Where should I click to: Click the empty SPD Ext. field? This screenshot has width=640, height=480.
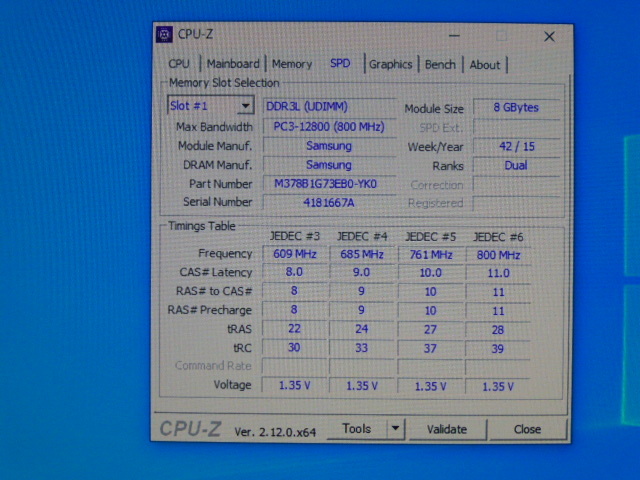coord(516,127)
